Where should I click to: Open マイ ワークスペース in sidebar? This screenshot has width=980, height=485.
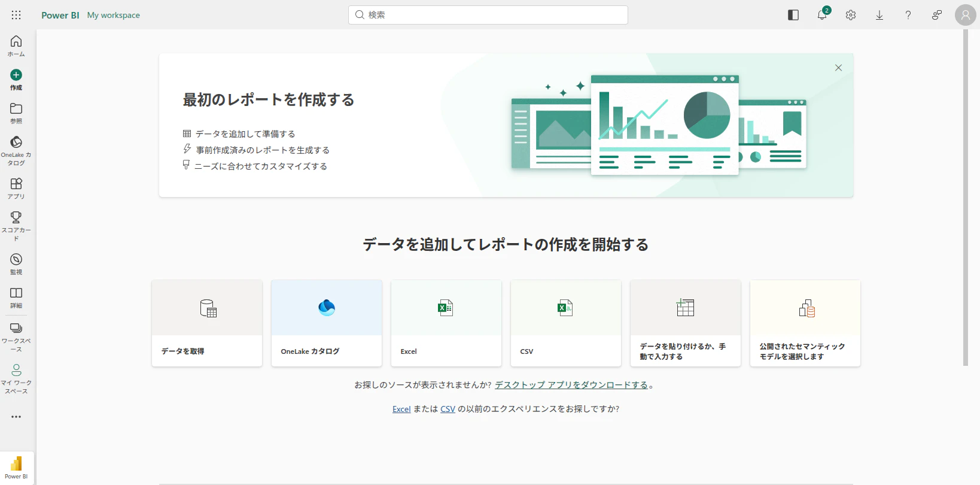(x=16, y=379)
